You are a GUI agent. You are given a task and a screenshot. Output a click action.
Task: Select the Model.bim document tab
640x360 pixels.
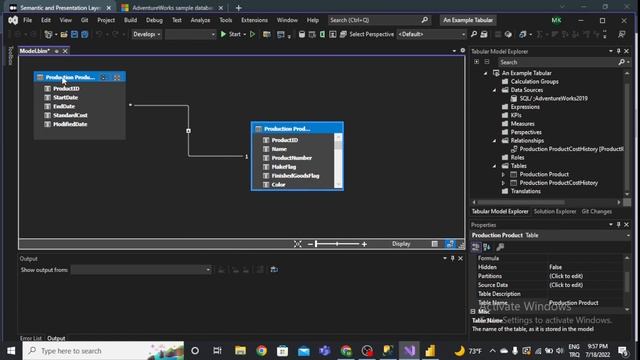point(35,51)
